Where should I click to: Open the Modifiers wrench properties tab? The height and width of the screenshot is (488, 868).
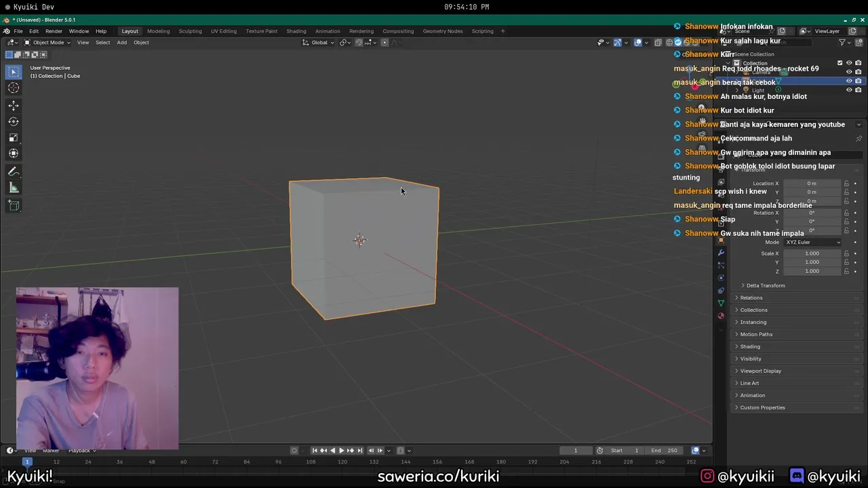[x=721, y=253]
